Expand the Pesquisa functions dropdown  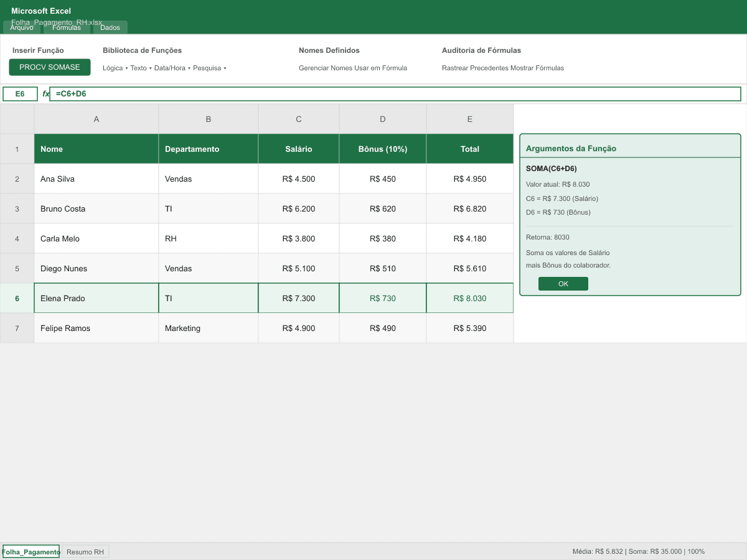(x=208, y=68)
